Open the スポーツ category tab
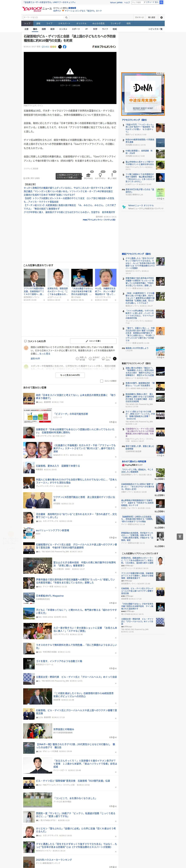186x868 pixels. [x=76, y=29]
